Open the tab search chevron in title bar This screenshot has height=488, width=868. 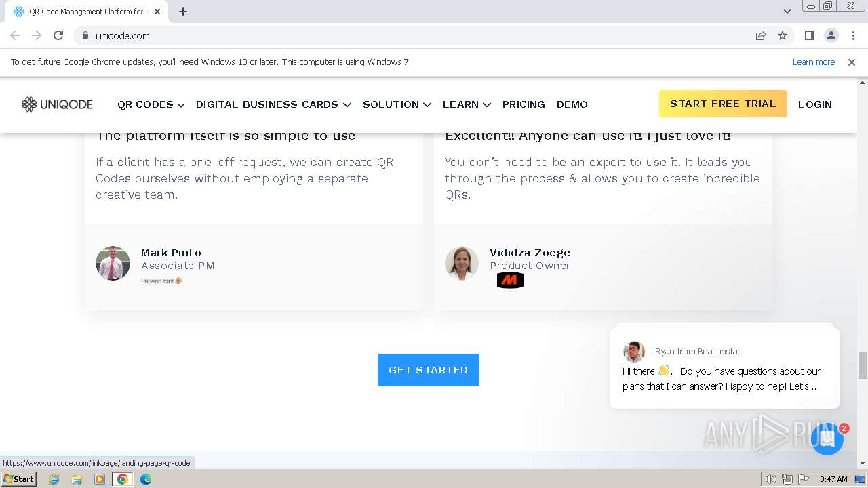point(787,12)
